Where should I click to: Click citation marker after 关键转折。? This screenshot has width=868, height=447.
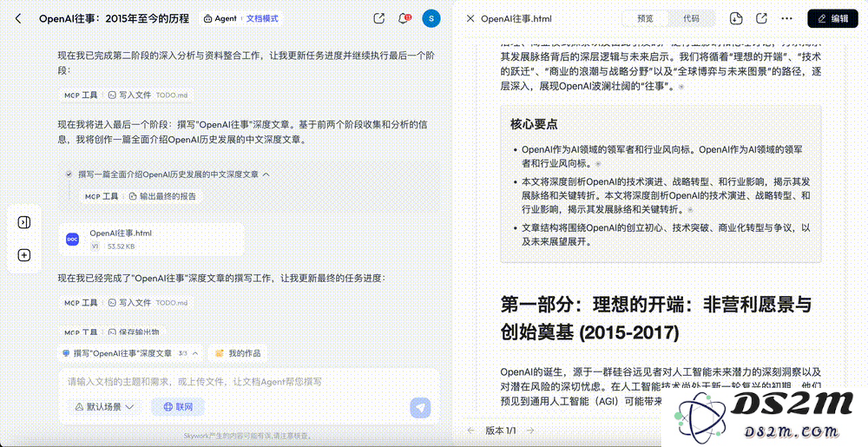[690, 210]
